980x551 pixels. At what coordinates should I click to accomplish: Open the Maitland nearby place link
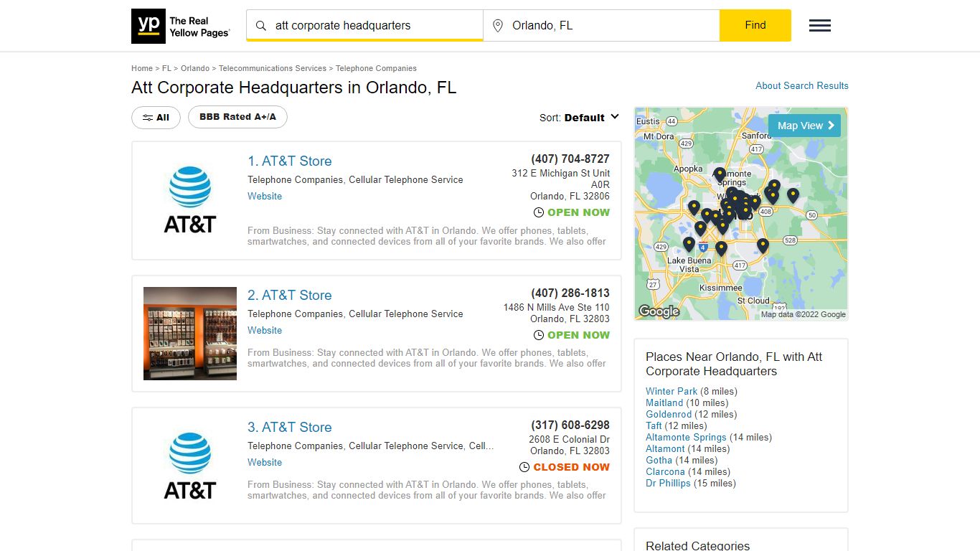click(664, 403)
